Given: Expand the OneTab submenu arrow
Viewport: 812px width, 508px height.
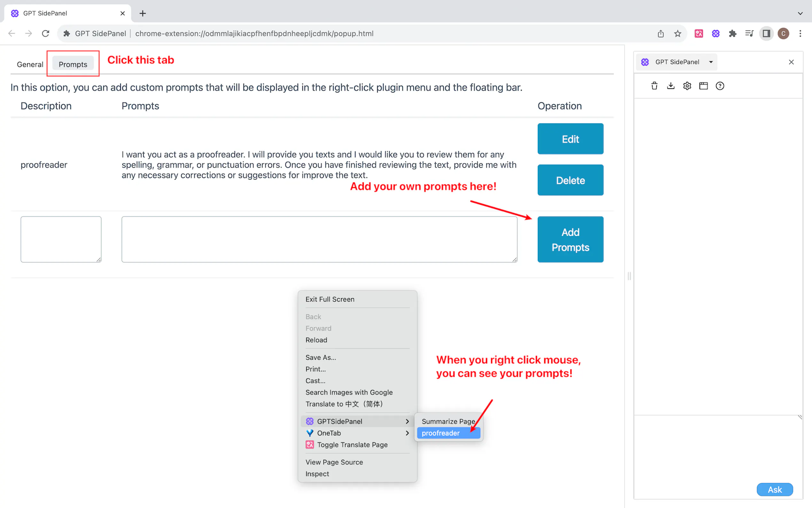Looking at the screenshot, I should point(407,433).
